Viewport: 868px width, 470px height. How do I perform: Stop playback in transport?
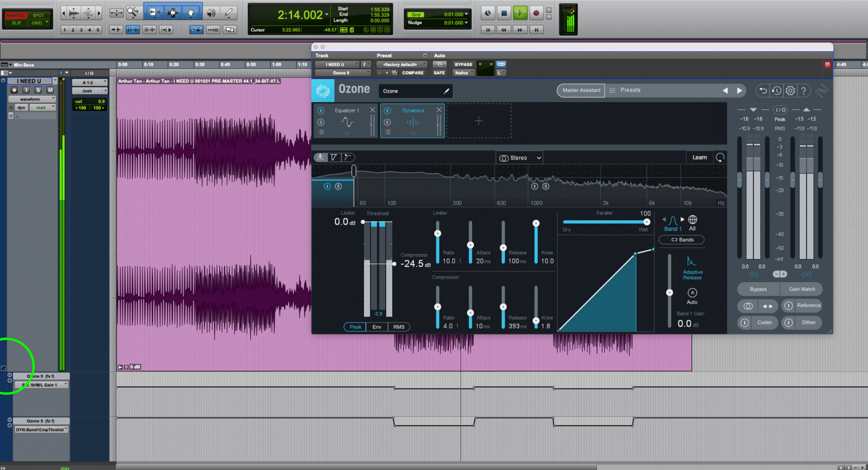pos(504,13)
